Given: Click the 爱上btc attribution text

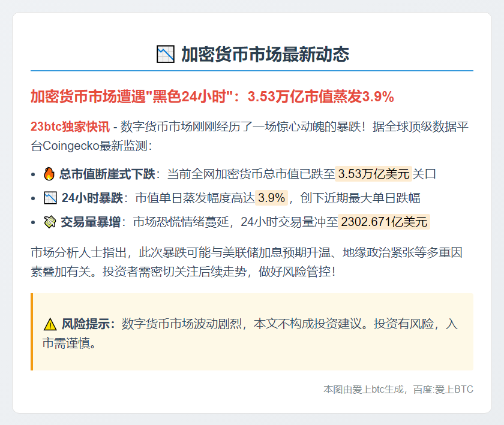Looking at the screenshot, I should (396, 388).
